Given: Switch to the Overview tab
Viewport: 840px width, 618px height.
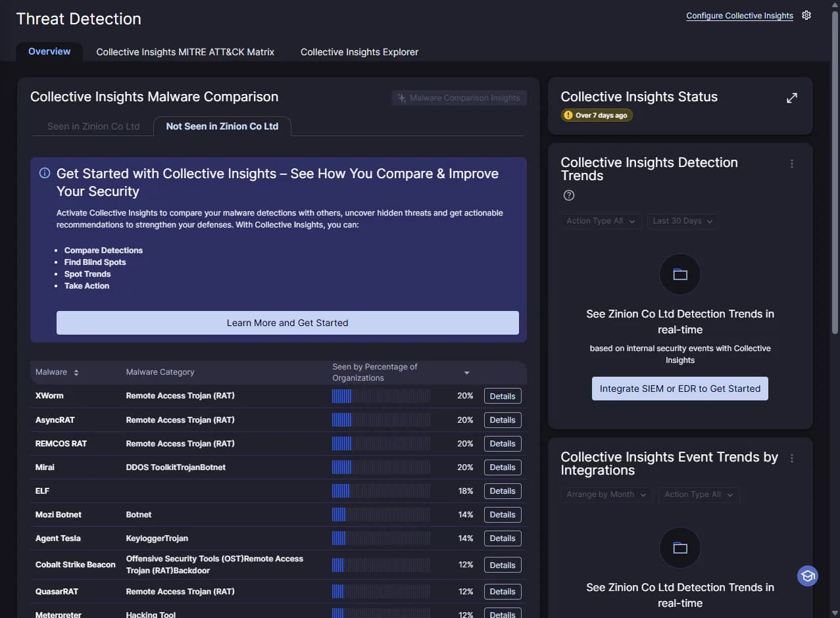Looking at the screenshot, I should (49, 51).
